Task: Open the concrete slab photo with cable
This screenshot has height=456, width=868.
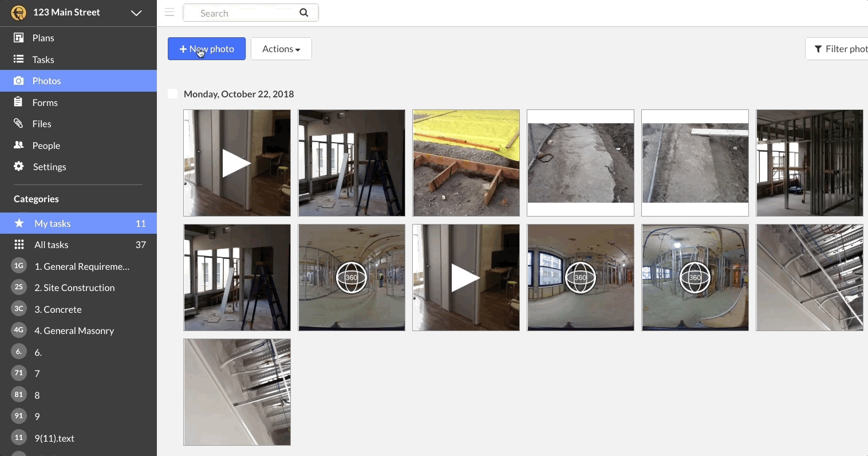Action: pos(581,163)
